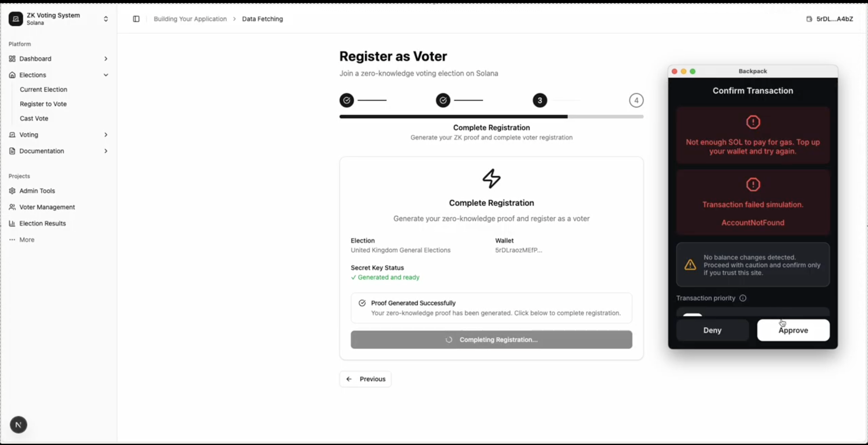The image size is (868, 445).
Task: Open the Next.js dev tools badge
Action: [x=19, y=425]
